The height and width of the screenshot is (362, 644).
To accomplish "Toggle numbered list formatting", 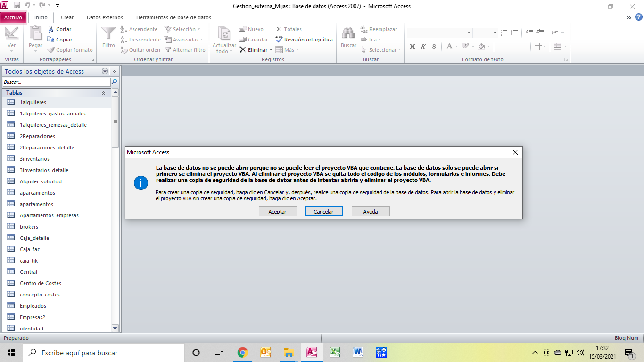I will [x=513, y=33].
